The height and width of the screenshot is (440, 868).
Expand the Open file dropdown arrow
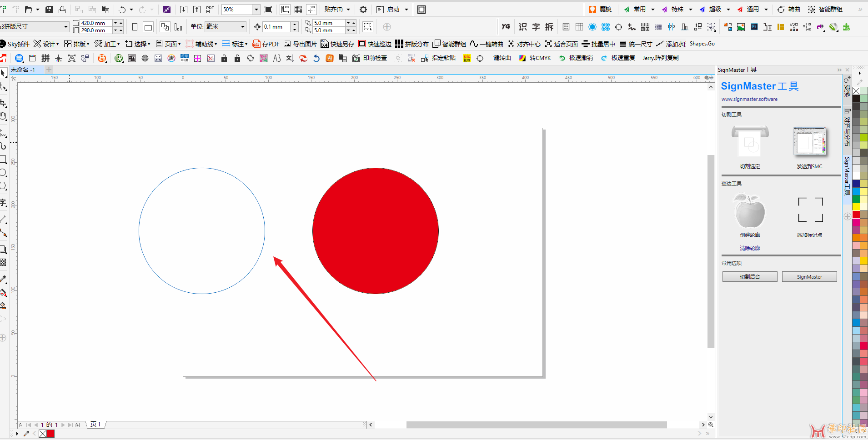38,9
